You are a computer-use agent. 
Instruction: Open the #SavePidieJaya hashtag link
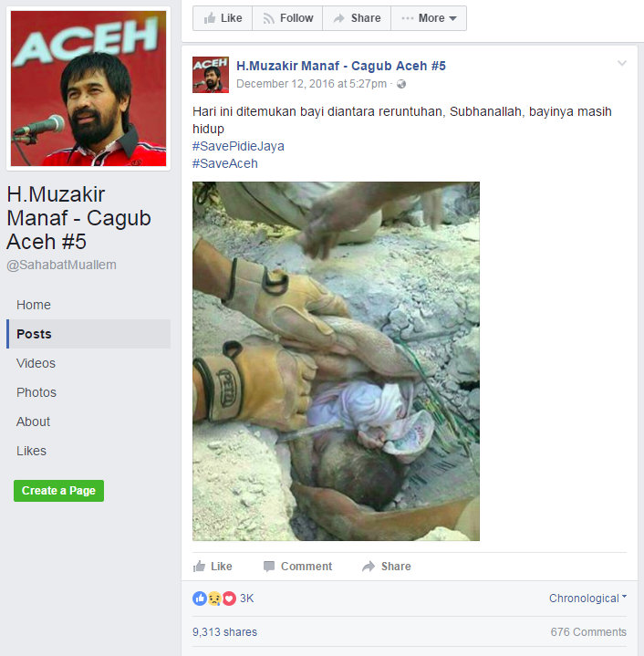(238, 146)
